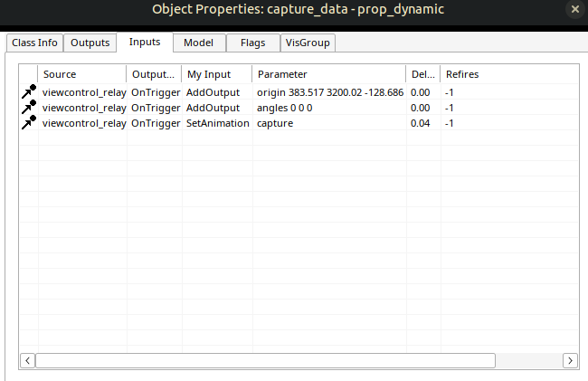The height and width of the screenshot is (381, 588).
Task: Click viewcontrol_relay in the angles row
Action: coord(84,108)
